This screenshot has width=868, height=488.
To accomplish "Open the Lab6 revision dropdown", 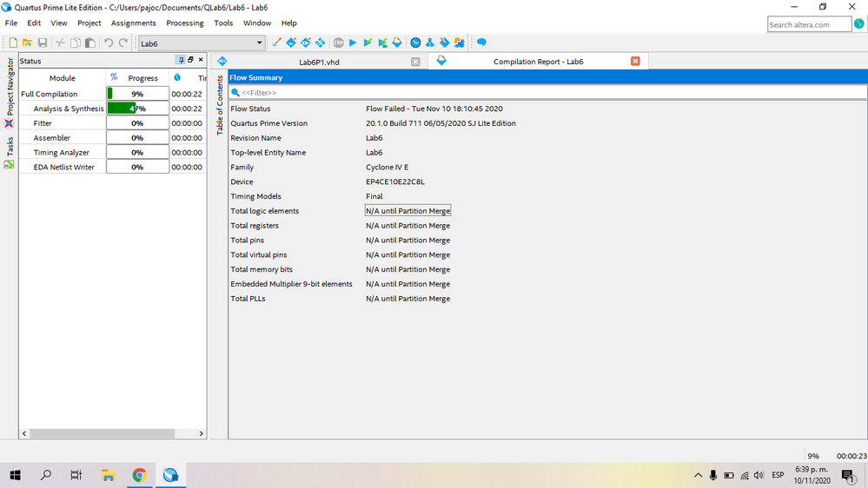I will click(259, 43).
